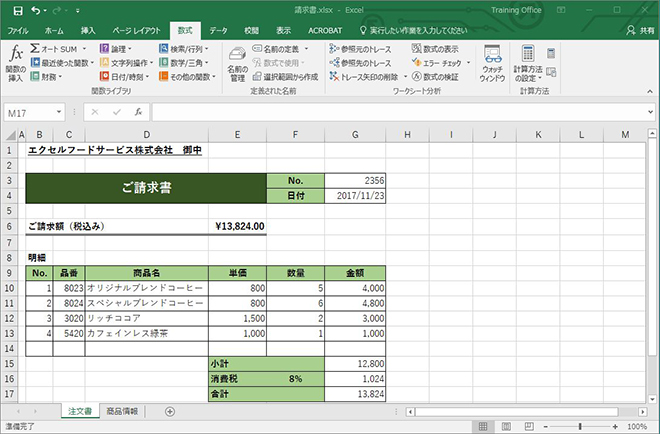Open the Name Manager (名前の管理)
Image resolution: width=660 pixels, height=434 pixels.
pyautogui.click(x=237, y=64)
